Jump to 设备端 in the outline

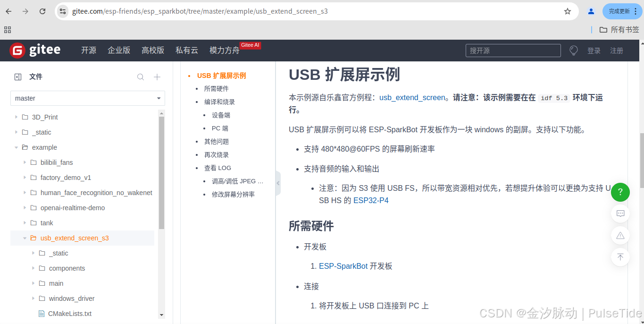[x=221, y=115]
